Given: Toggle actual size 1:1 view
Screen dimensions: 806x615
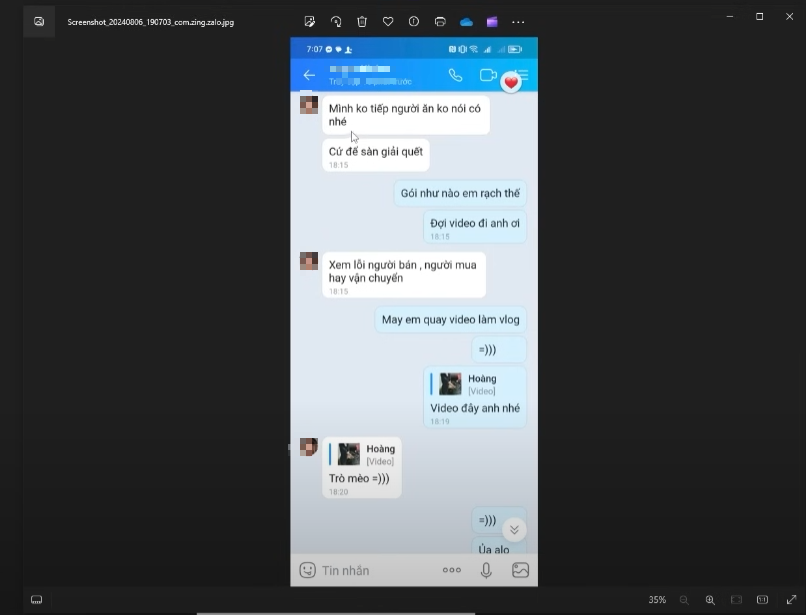Looking at the screenshot, I should (762, 600).
